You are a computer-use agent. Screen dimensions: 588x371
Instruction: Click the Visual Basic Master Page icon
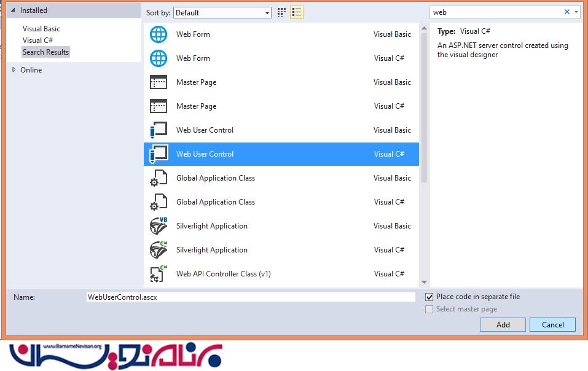click(x=159, y=82)
